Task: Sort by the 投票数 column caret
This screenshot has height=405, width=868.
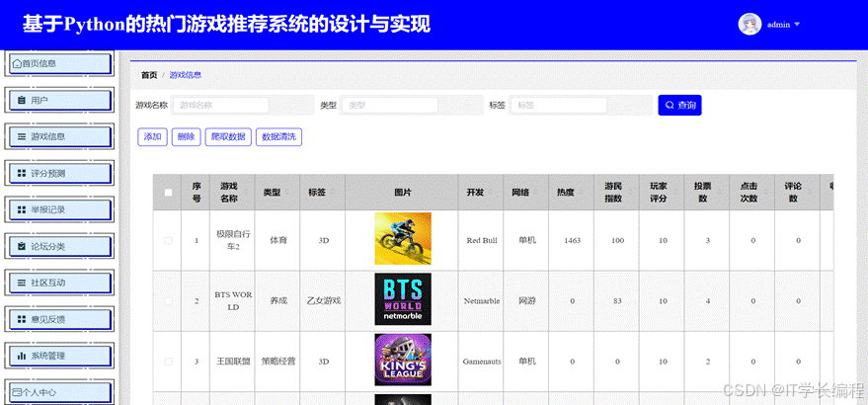Action: [x=719, y=193]
